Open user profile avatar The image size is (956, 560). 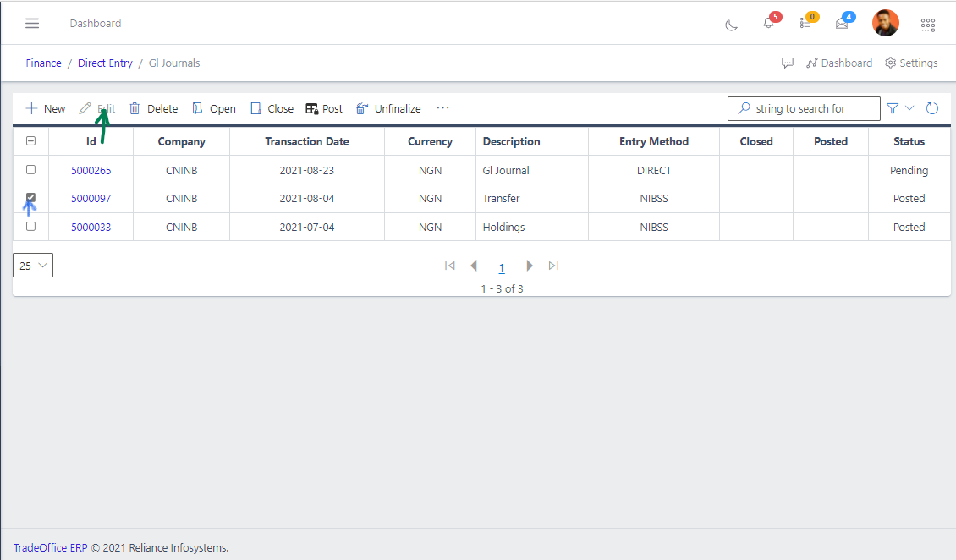[885, 23]
